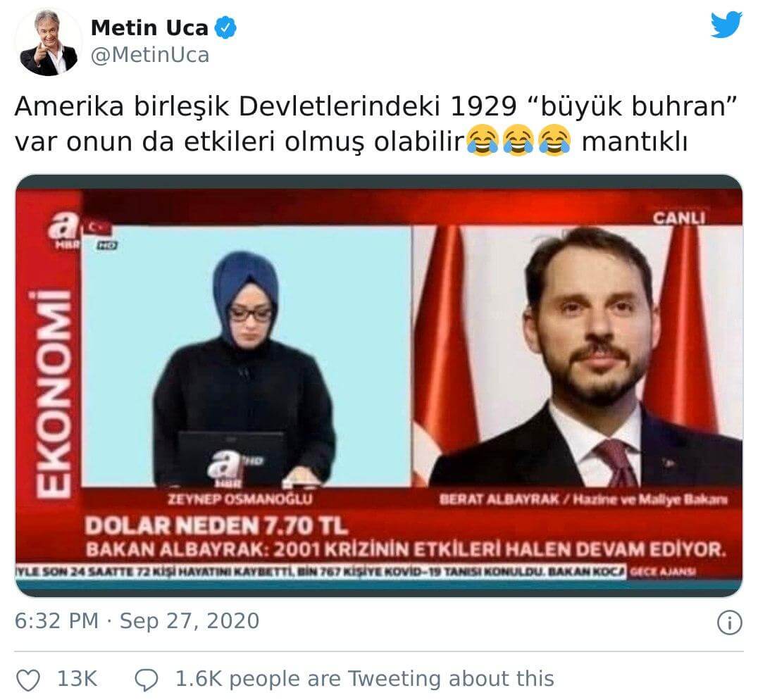Click the 13K likes count
The width and height of the screenshot is (758, 700).
pyautogui.click(x=77, y=679)
